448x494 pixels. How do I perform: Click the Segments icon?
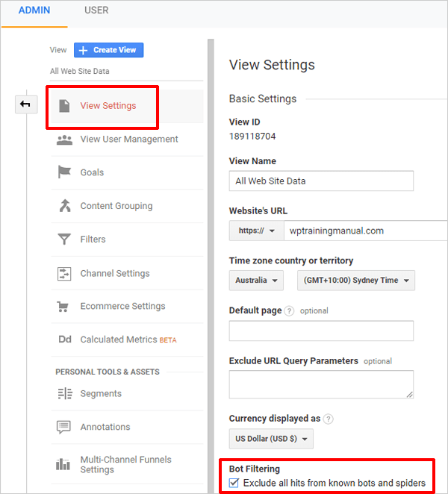65,393
